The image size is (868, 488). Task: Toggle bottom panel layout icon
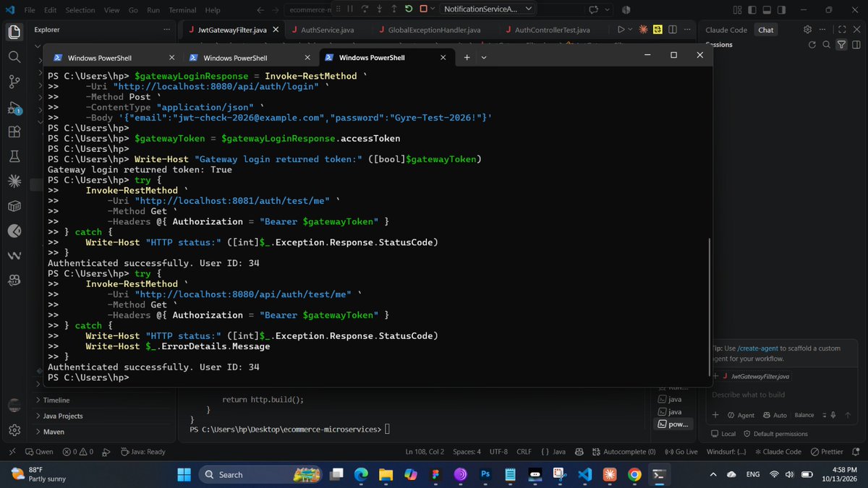pyautogui.click(x=766, y=9)
